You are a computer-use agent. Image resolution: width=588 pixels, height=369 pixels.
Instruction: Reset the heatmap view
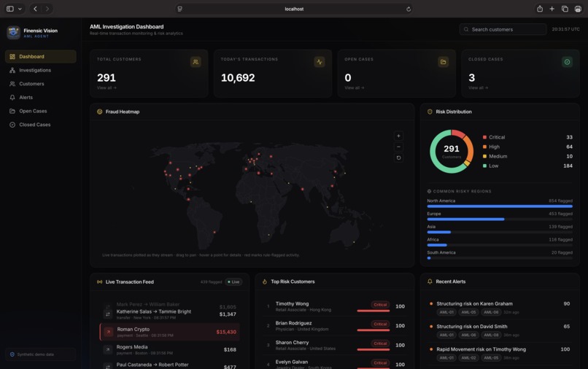(398, 158)
